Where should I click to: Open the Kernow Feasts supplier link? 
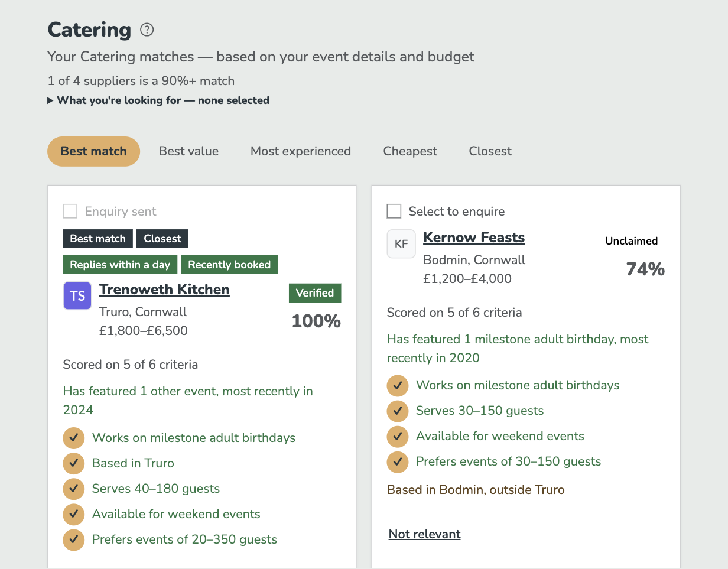(474, 238)
